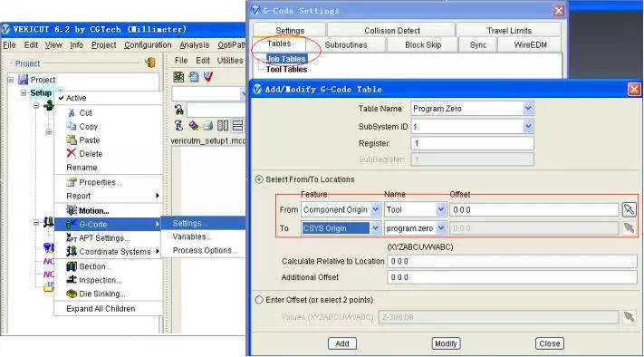Viewport: 644px width, 357px height.
Task: Click the Project tree root icon
Action: tap(23, 80)
